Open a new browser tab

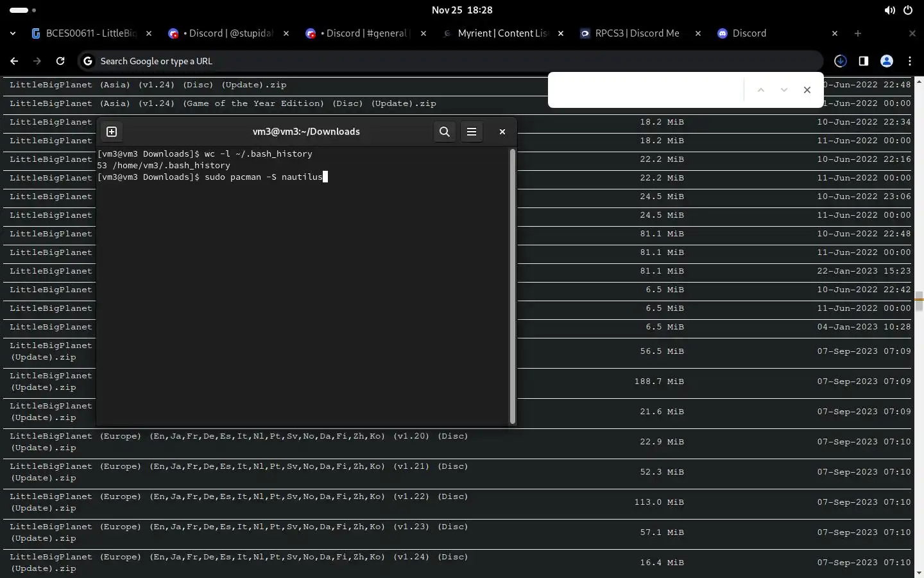(x=858, y=33)
